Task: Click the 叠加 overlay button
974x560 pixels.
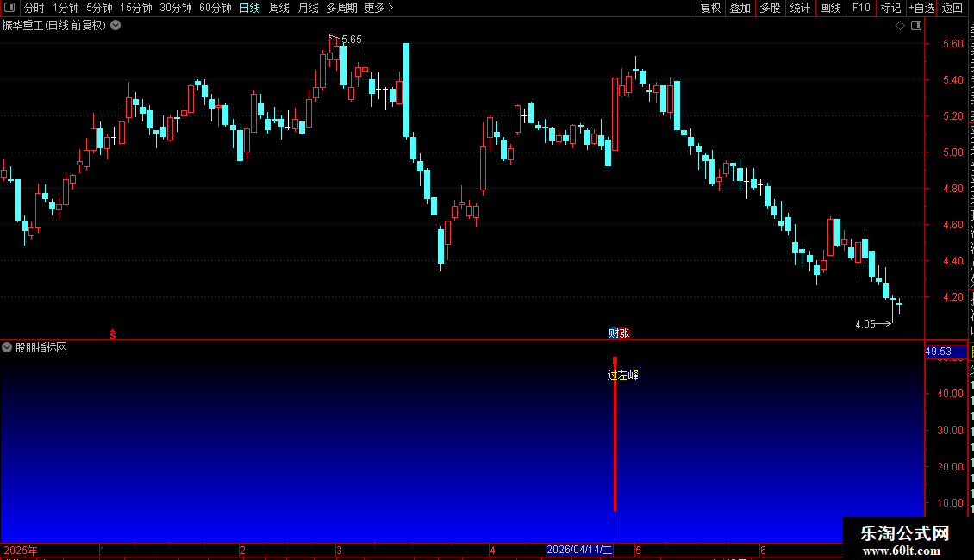Action: point(740,8)
